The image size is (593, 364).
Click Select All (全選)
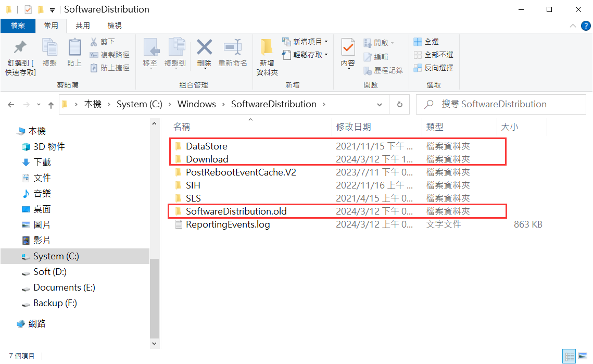(426, 42)
